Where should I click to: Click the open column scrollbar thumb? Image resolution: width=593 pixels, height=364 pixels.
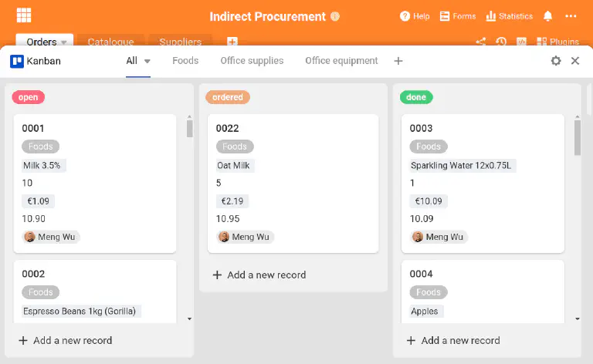(x=189, y=129)
